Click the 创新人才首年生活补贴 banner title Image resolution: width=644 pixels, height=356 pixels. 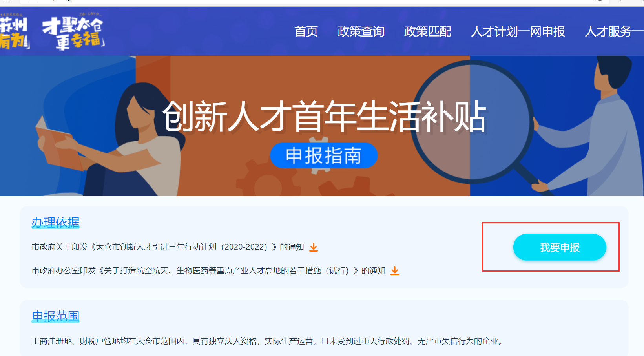pos(325,116)
